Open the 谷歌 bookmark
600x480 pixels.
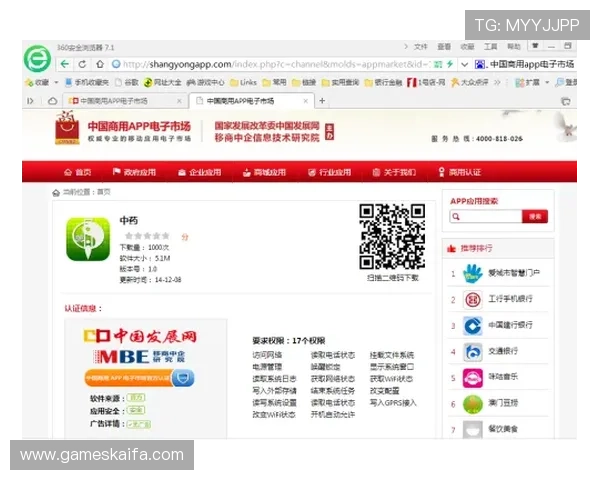tap(127, 82)
